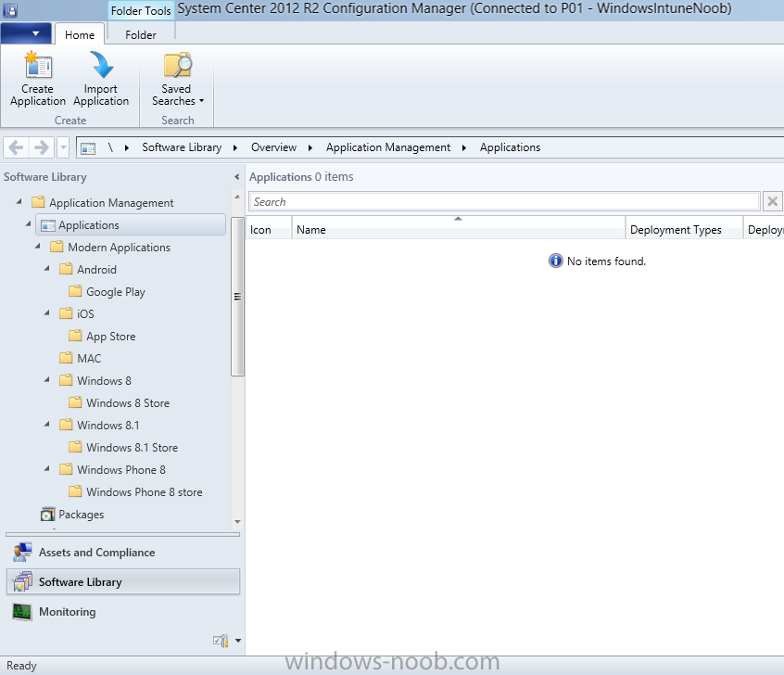Open the App Store folder
784x675 pixels.
pyautogui.click(x=111, y=337)
